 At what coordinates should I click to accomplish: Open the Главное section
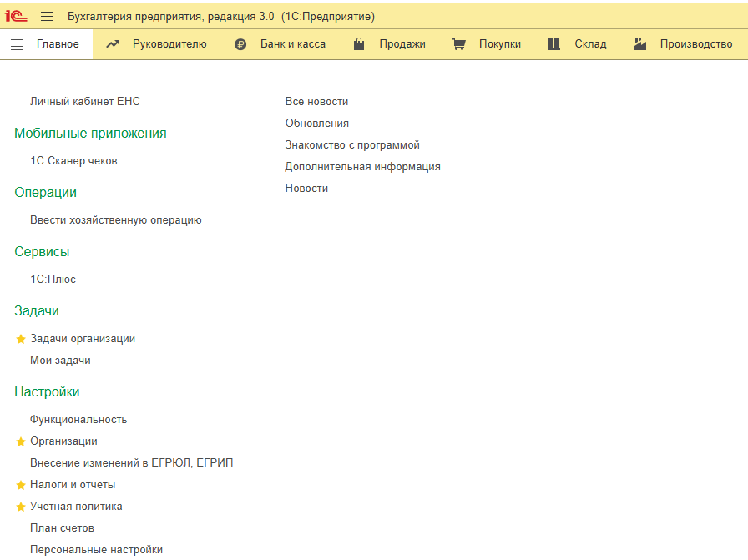(x=58, y=44)
